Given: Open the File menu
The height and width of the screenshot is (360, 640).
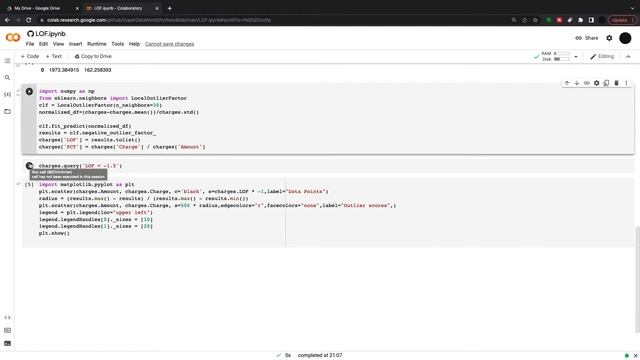Looking at the screenshot, I should click(30, 44).
